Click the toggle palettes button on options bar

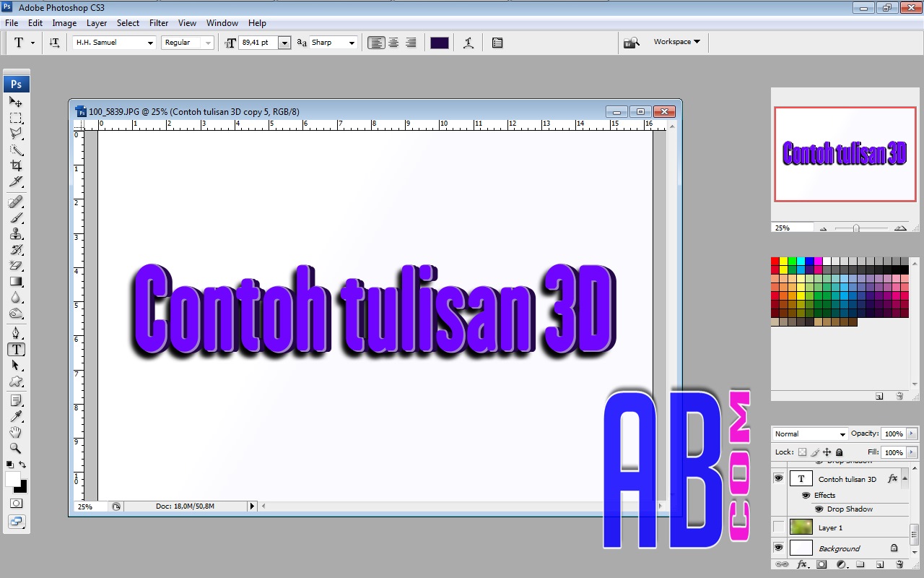coord(497,42)
